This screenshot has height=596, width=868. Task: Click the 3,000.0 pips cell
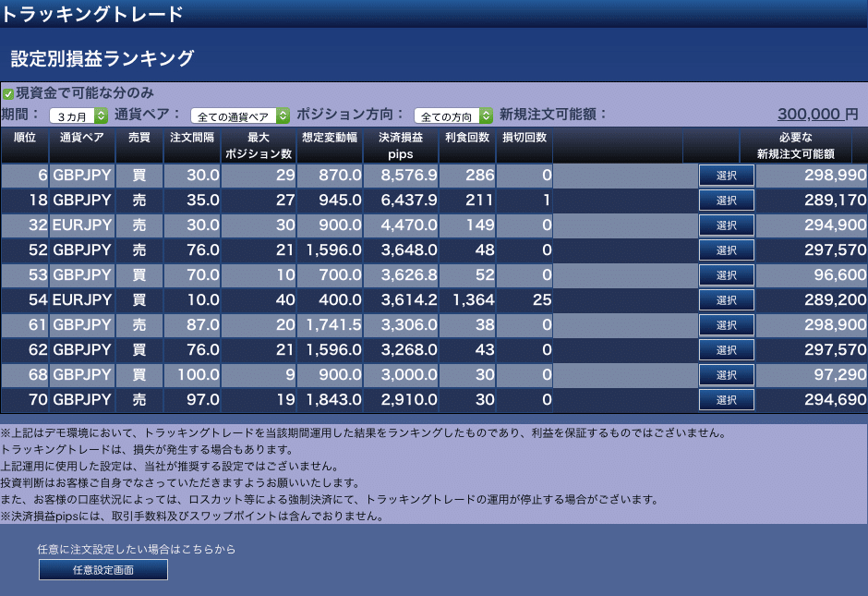[x=401, y=375]
